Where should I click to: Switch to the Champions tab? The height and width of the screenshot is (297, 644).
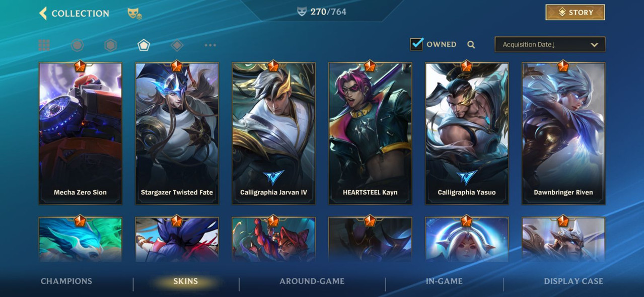point(66,281)
